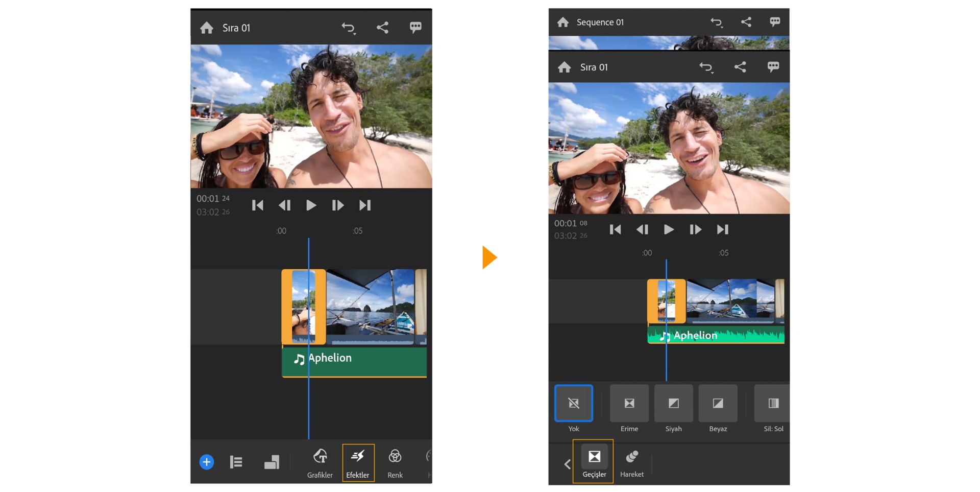Image resolution: width=980 pixels, height=492 pixels.
Task: Click the undo arrow in the Sequence 01 header
Action: click(x=717, y=22)
